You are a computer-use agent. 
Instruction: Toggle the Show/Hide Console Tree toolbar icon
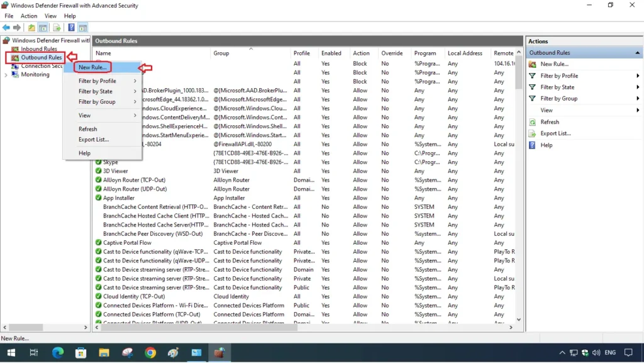[43, 28]
